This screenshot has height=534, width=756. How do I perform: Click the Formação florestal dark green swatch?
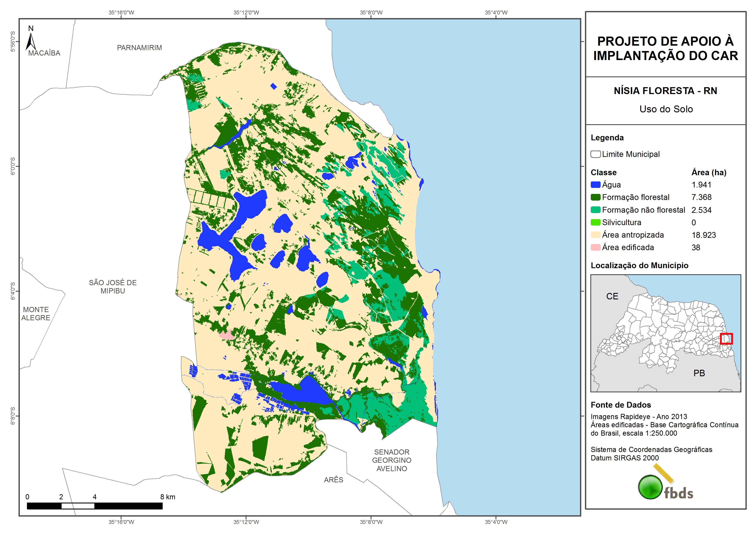[595, 197]
